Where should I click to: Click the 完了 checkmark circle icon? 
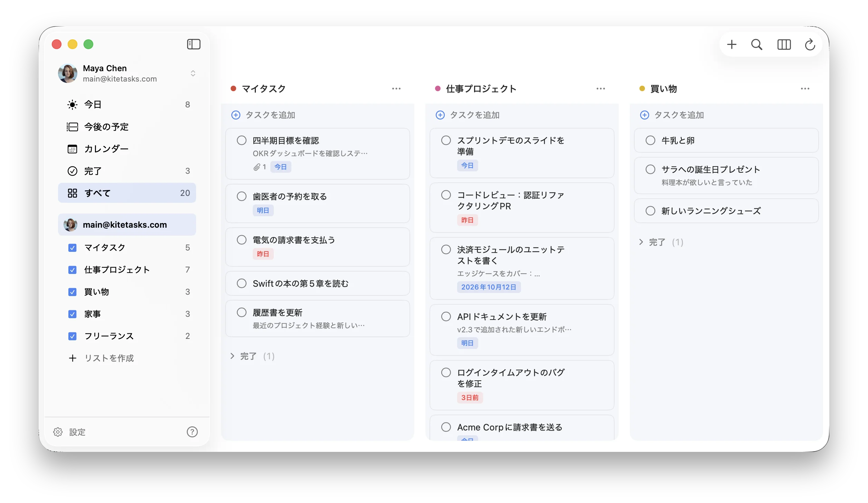[72, 171]
